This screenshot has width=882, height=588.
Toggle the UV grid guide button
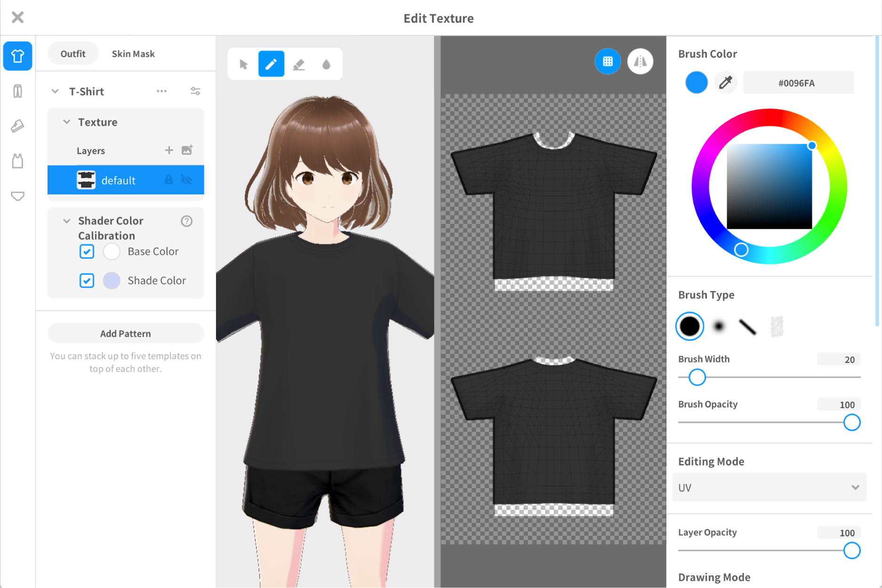[x=608, y=61]
